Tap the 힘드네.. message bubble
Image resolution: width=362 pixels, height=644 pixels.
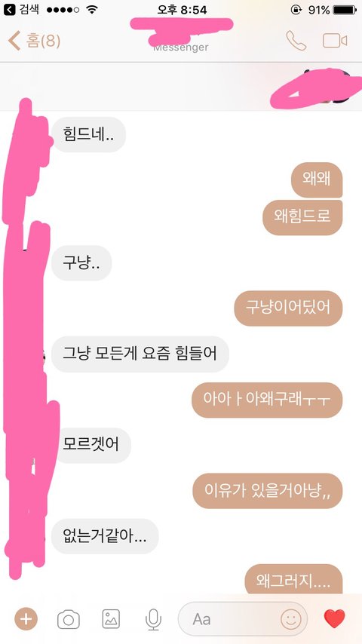[x=88, y=134]
